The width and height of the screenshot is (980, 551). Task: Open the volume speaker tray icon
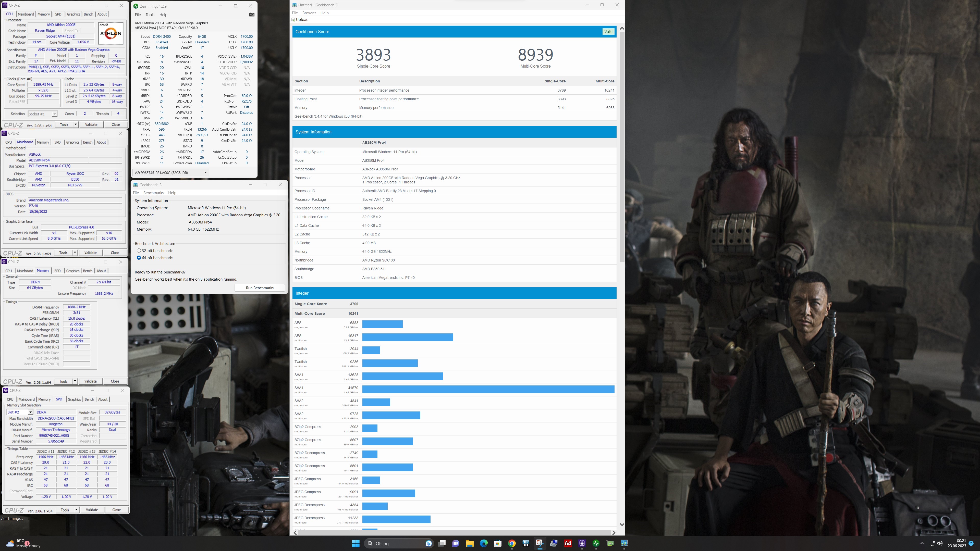(940, 543)
